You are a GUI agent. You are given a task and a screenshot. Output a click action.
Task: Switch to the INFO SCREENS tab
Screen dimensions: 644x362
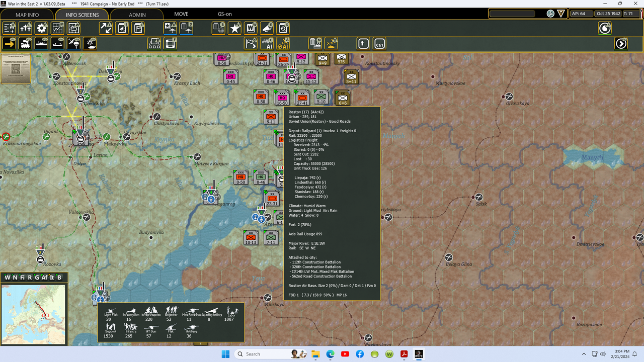(82, 15)
